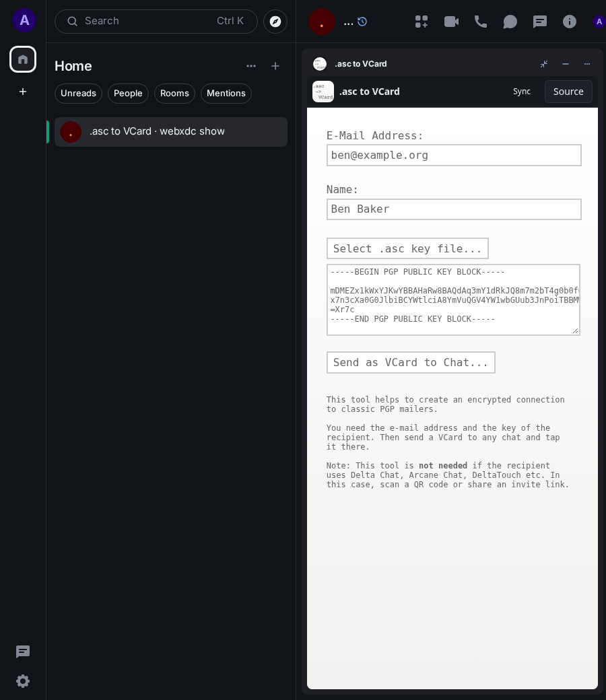Screen dimensions: 606x700
Task: View room history clock icon
Action: click(x=362, y=22)
